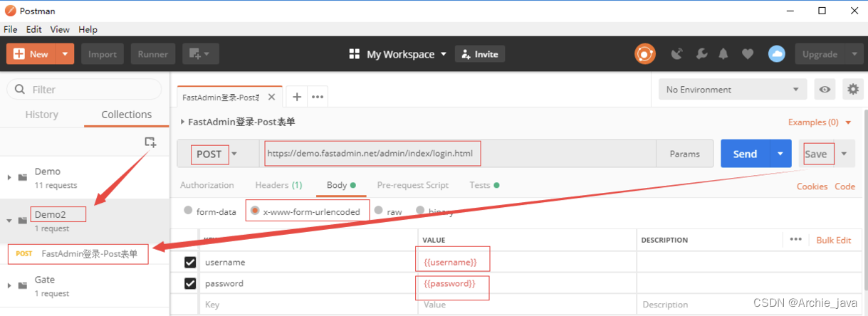Open New button dropdown arrow
Viewport: 868px width, 316px height.
66,54
